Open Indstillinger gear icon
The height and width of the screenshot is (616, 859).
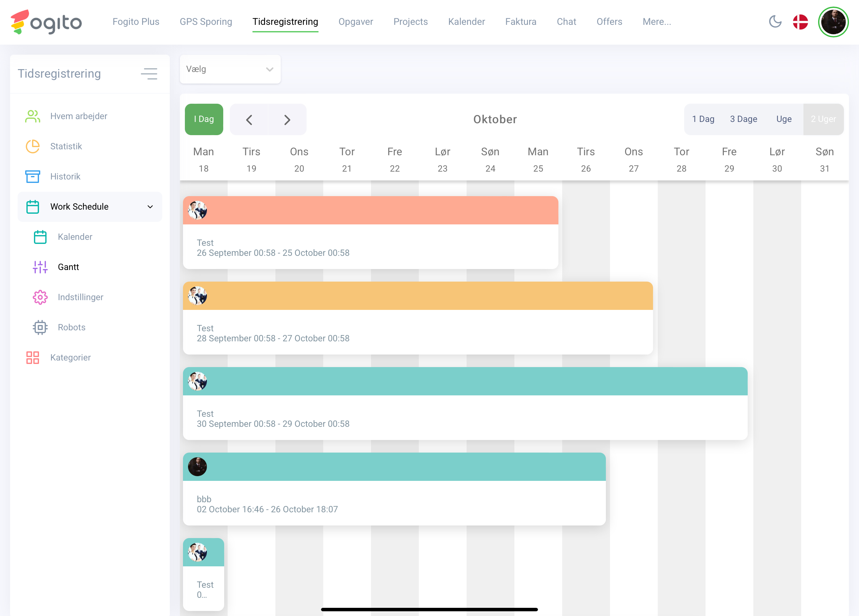click(x=40, y=297)
